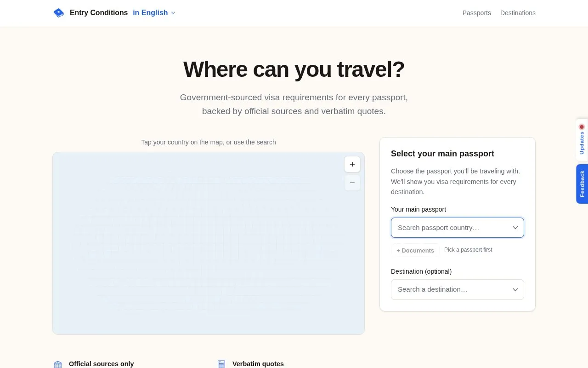
Task: Click the red notification dot on Updates
Action: pos(582,126)
